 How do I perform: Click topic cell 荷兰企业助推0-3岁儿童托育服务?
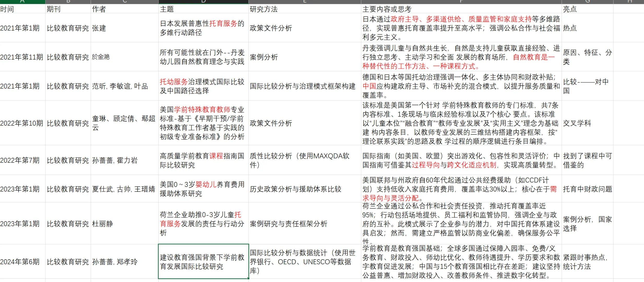point(203,224)
